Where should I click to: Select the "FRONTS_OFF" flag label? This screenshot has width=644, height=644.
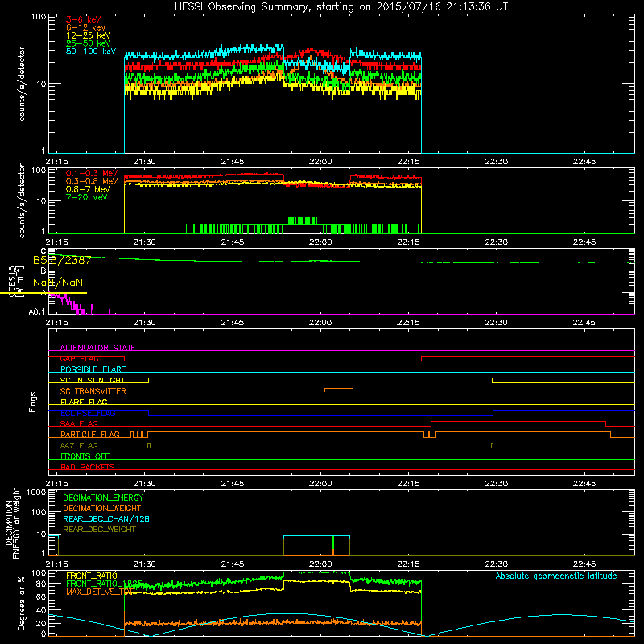point(85,456)
